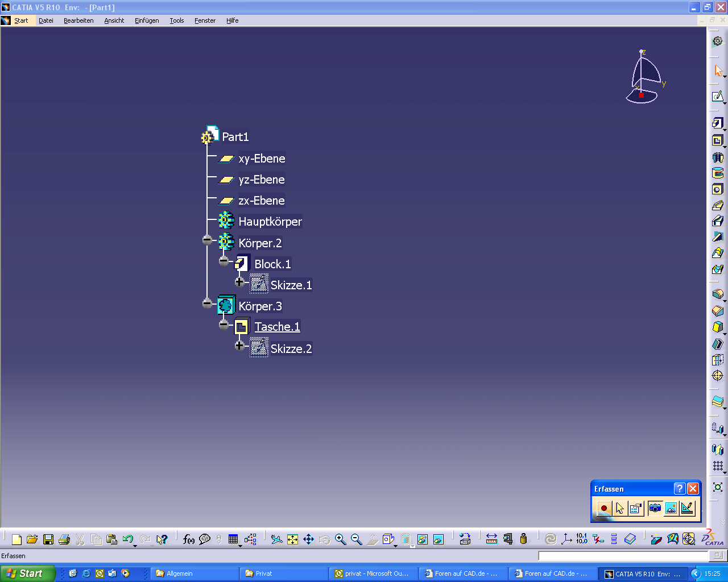
Task: Create a new document with blank page icon
Action: pos(16,539)
